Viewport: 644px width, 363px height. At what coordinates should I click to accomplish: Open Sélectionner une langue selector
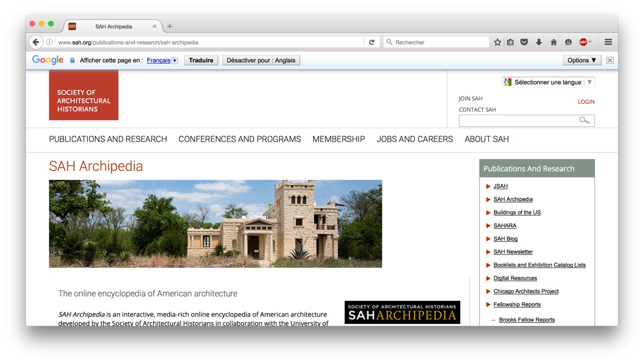548,82
